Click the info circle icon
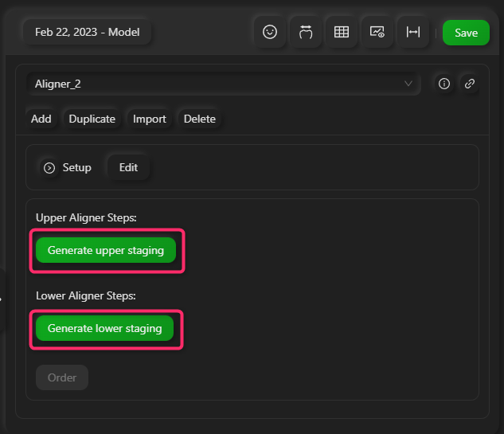Image resolution: width=504 pixels, height=434 pixels. pos(444,84)
